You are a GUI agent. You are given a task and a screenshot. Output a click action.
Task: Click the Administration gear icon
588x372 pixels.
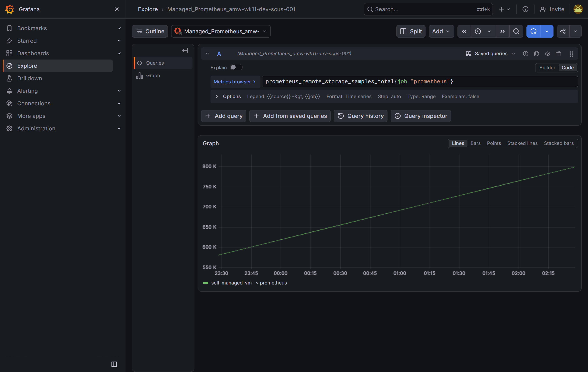pyautogui.click(x=9, y=128)
